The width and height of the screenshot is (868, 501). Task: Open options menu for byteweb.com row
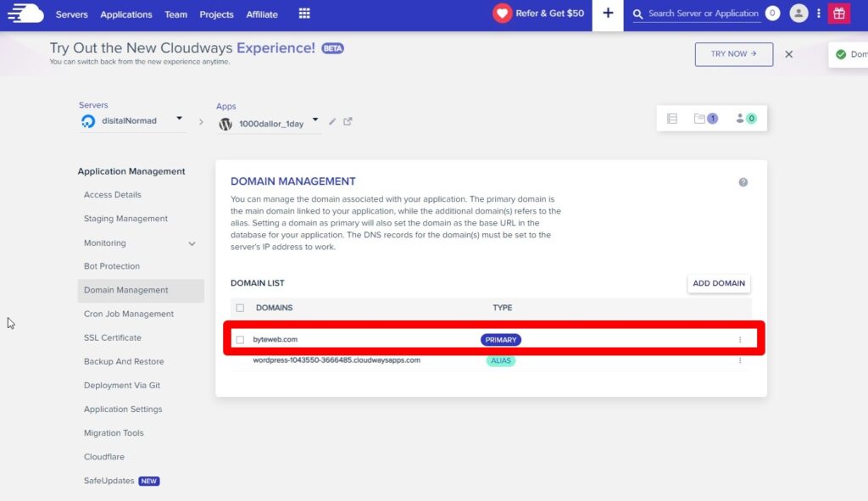(740, 340)
